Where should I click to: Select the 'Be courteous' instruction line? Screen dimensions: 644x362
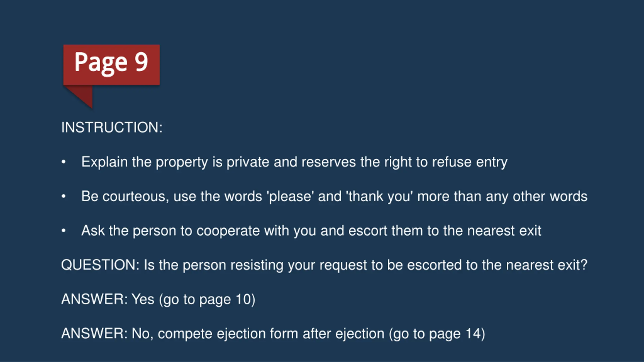pos(334,197)
